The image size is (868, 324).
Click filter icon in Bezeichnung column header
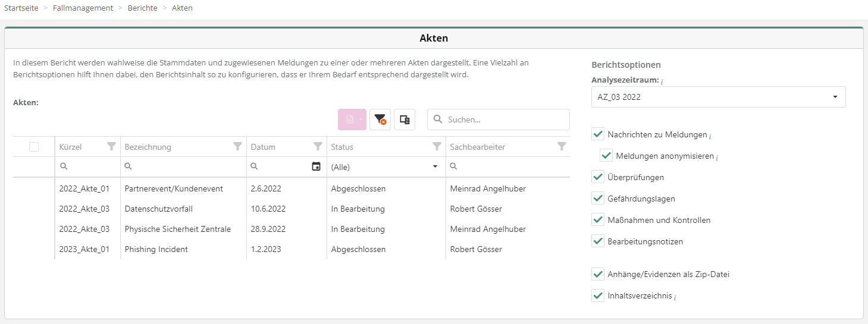238,147
